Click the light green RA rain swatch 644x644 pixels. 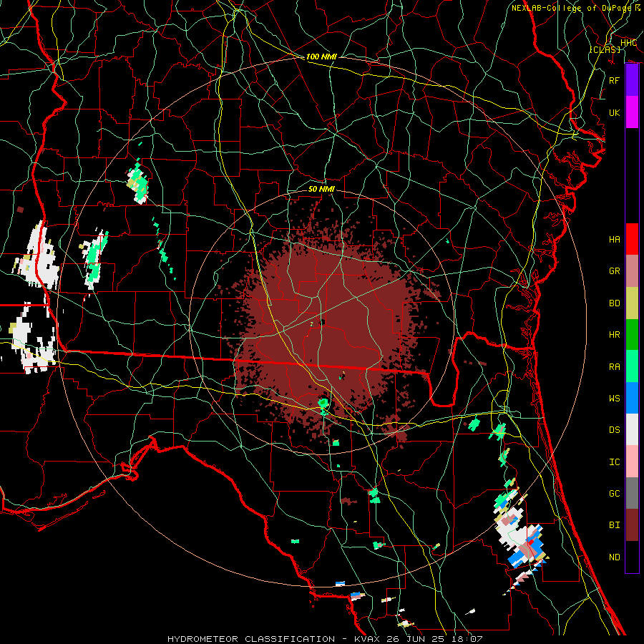[x=632, y=366]
